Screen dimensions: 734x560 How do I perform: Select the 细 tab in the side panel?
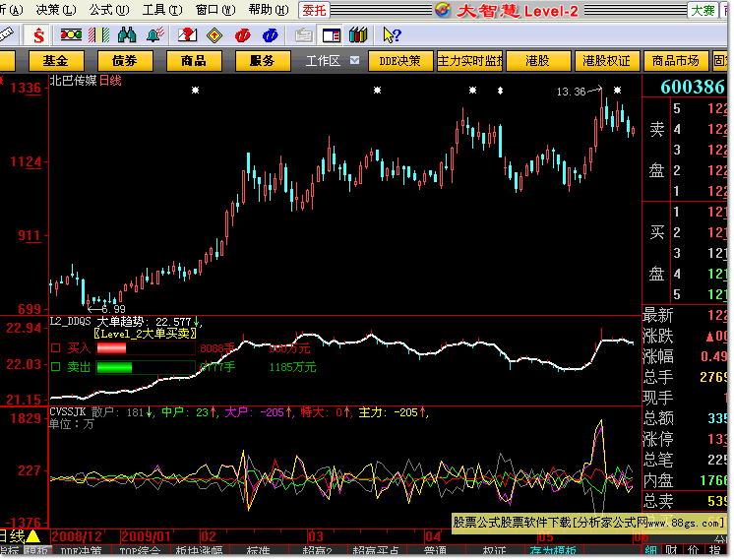[650, 551]
